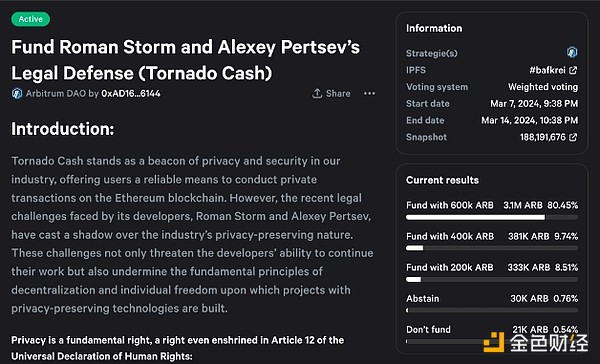Screen dimensions: 600x364
Task: Select the Don't fund result row
Action: point(492,334)
